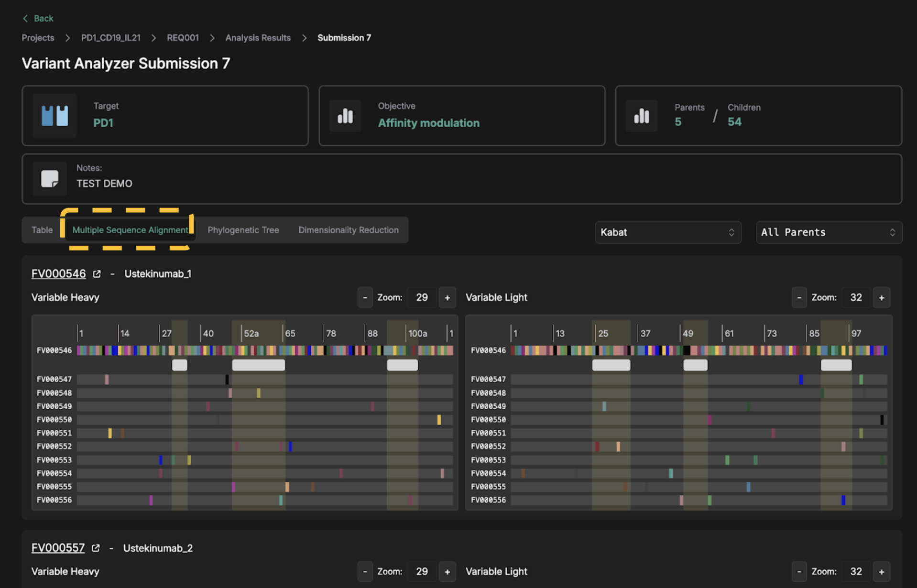The image size is (917, 588).
Task: Click the Parents/Children bar chart icon
Action: 642,116
